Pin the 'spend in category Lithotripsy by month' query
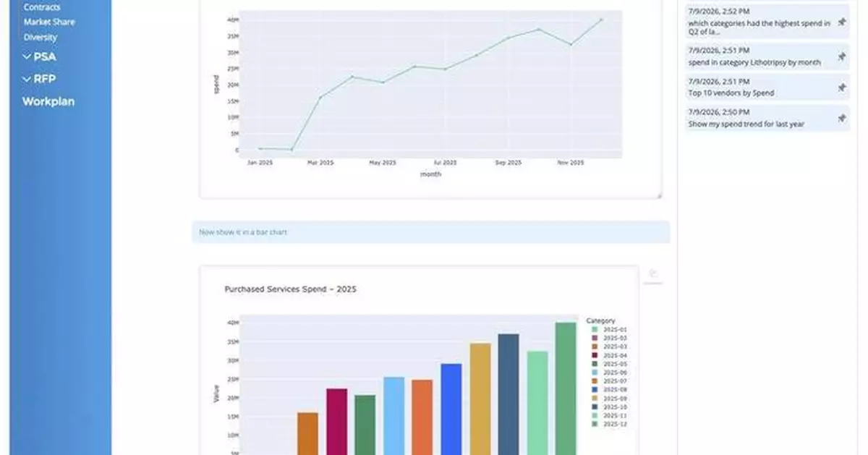Screen dimensions: 868x455 tap(841, 56)
